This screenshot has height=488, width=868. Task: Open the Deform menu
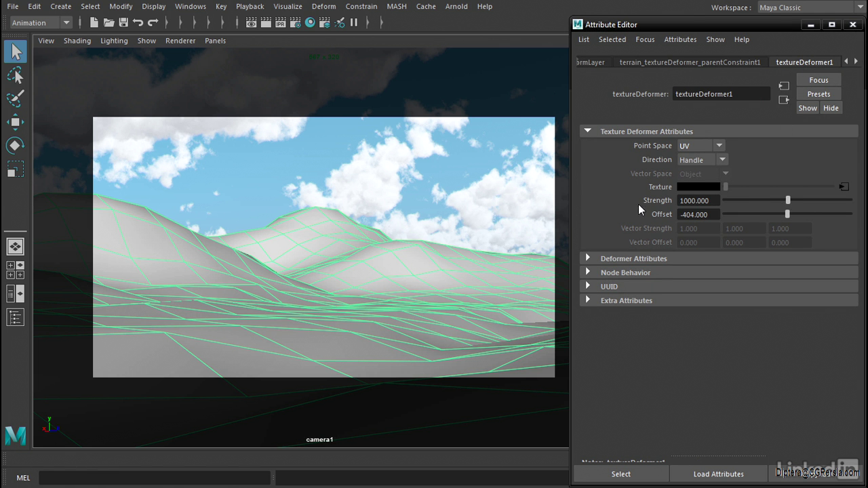coord(323,6)
